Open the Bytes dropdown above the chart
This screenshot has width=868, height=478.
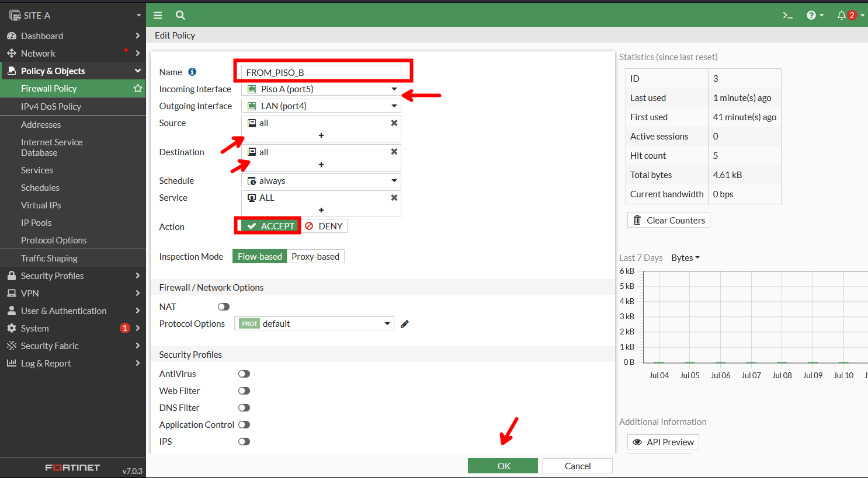point(685,258)
